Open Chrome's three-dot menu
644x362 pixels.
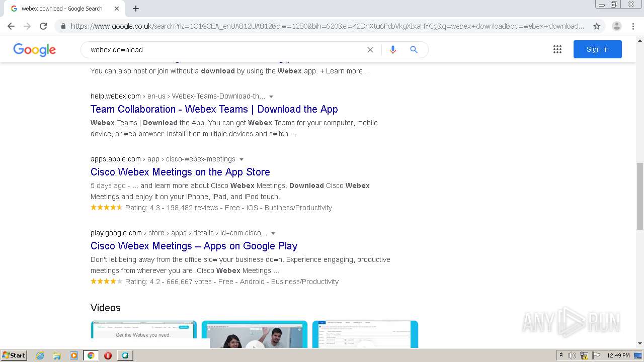click(x=633, y=26)
